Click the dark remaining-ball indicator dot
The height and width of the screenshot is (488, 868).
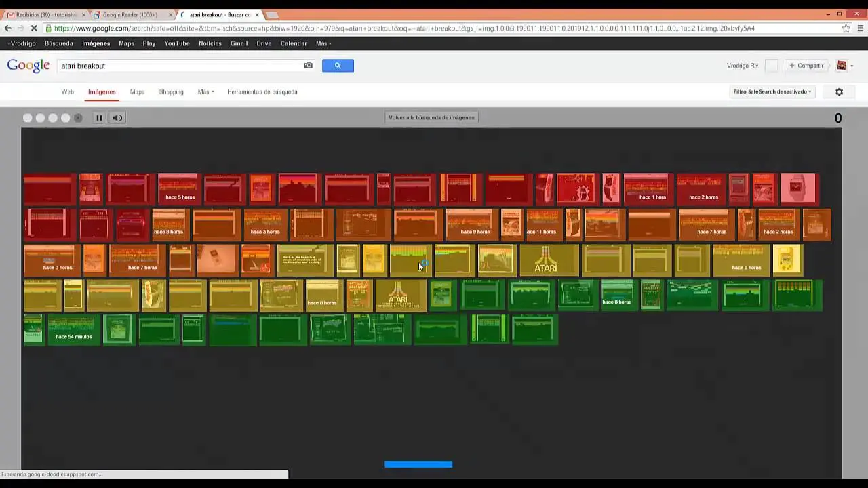tap(78, 118)
